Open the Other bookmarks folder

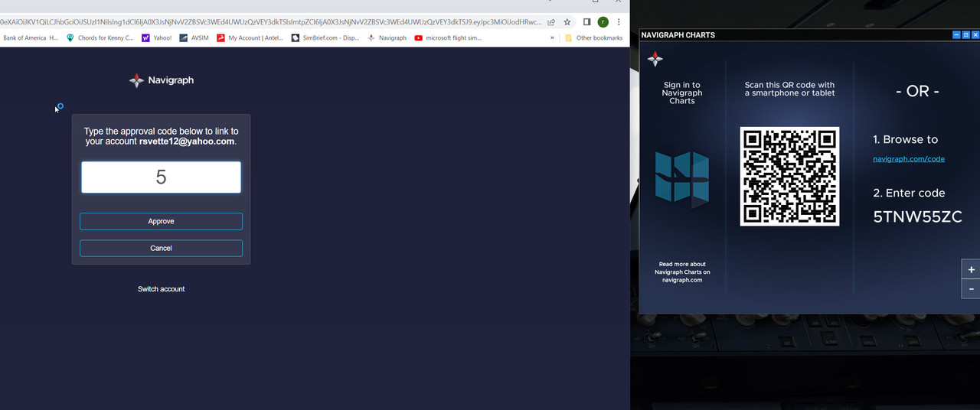594,37
